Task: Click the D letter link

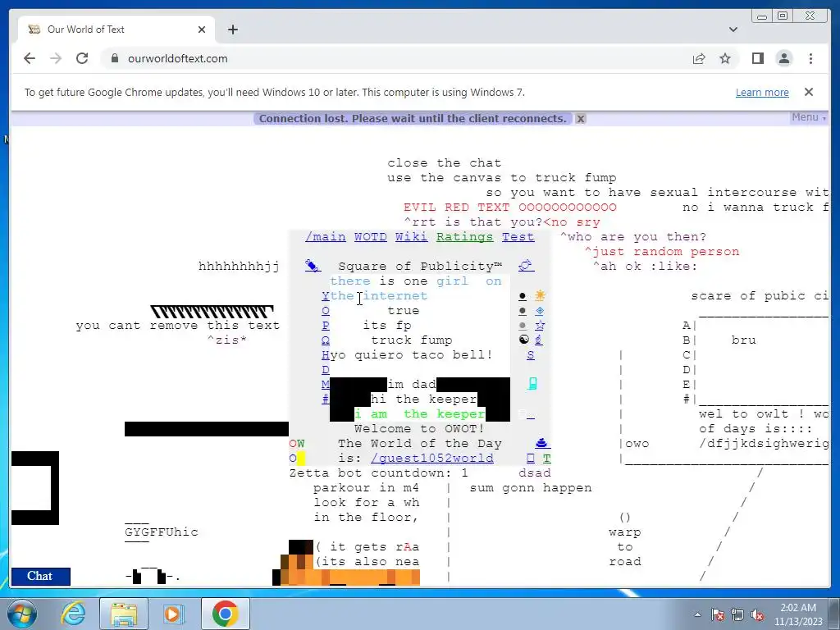Action: point(325,370)
